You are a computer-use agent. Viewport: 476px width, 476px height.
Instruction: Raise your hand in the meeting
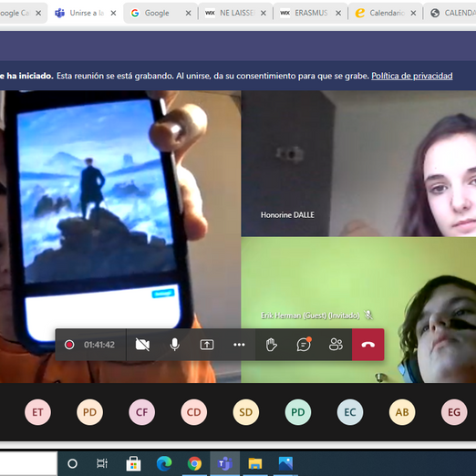click(x=271, y=345)
